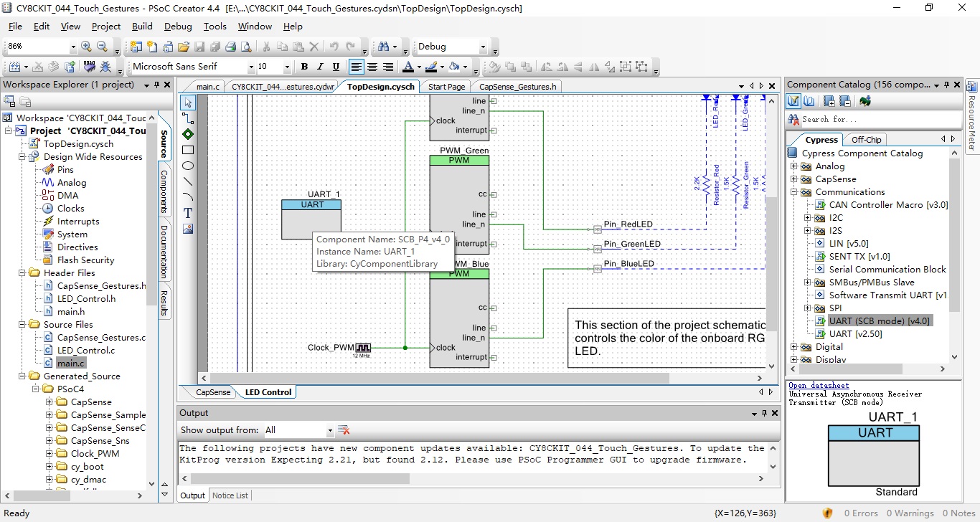Click the Cut scissors icon
Viewport: 980px width, 522px height.
tap(265, 47)
